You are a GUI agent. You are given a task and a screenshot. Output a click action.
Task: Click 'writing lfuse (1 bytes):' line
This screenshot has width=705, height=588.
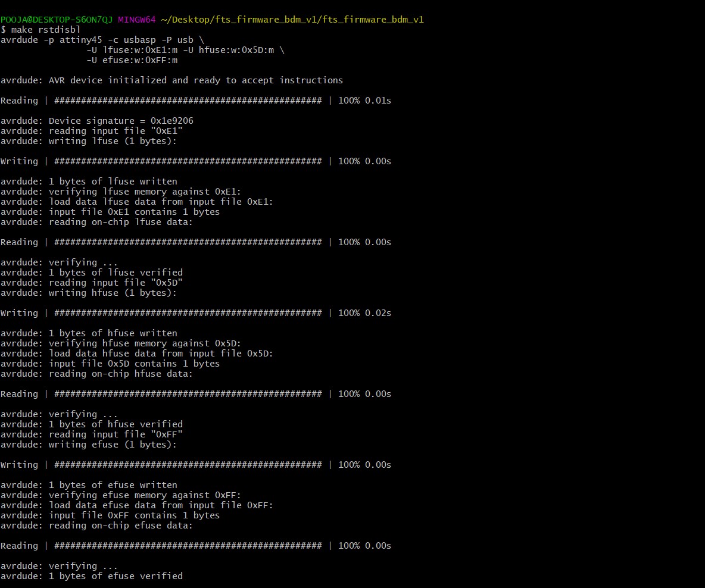tap(89, 141)
